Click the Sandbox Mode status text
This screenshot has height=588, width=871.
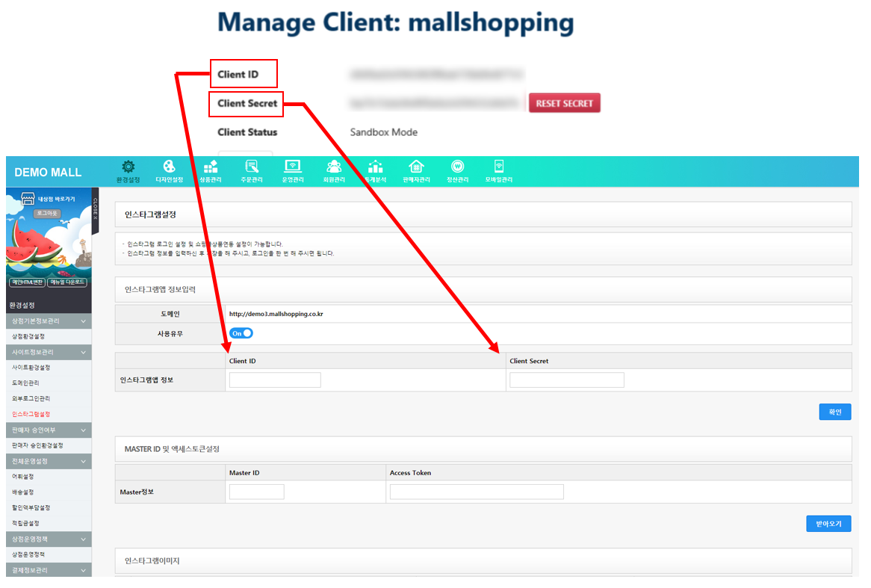click(x=384, y=132)
